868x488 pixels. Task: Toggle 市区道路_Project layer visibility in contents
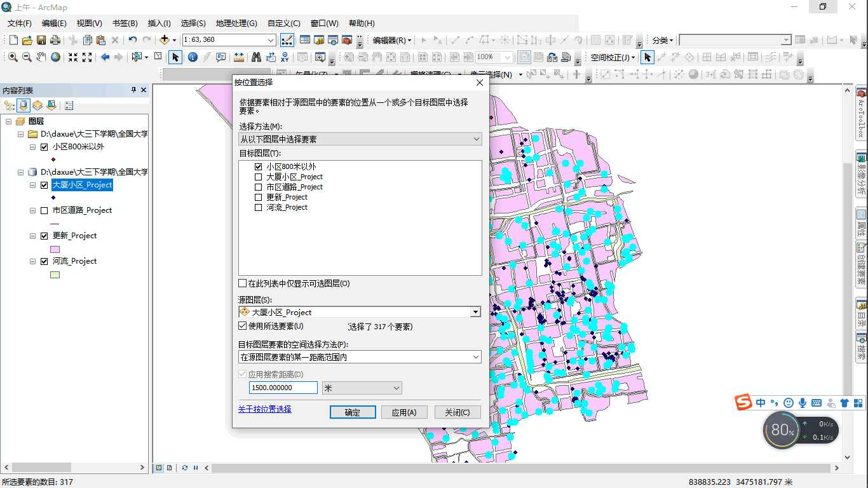point(44,210)
